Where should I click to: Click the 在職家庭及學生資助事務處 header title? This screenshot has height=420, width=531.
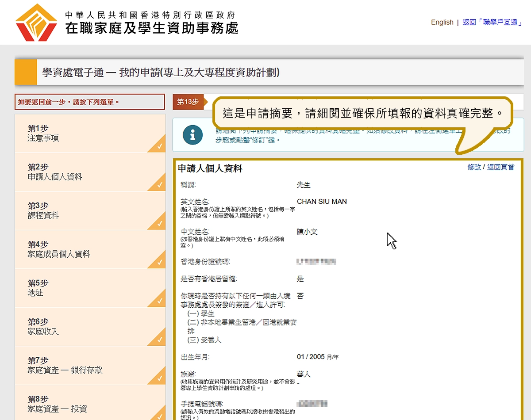pos(151,28)
